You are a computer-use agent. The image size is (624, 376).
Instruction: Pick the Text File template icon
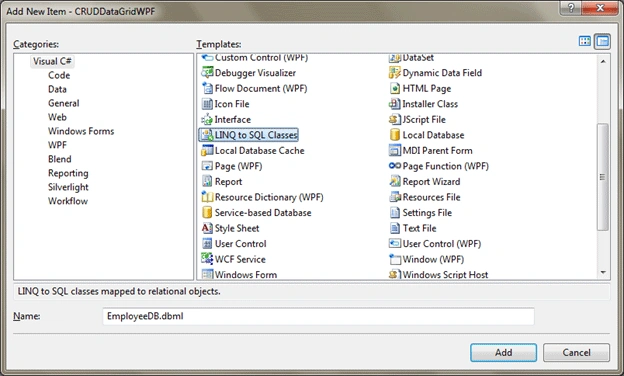tap(394, 228)
